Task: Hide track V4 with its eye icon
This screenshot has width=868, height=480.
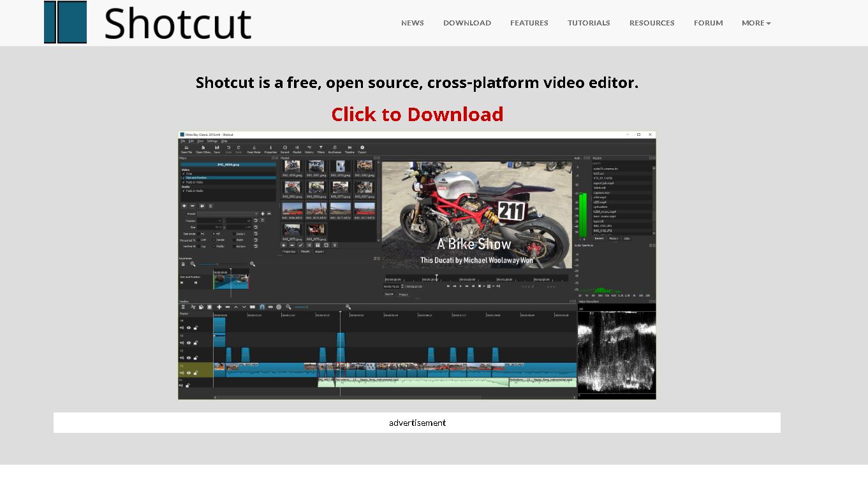Action: (x=189, y=328)
